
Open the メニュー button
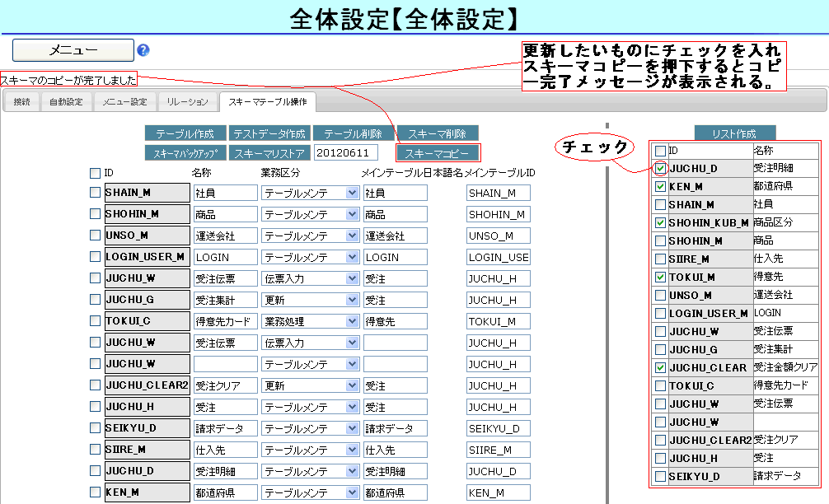click(x=73, y=50)
